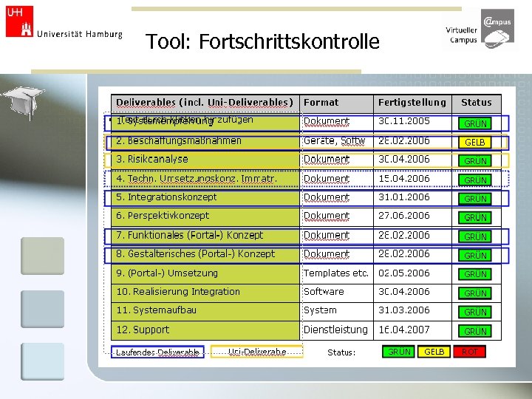Click the Status: legend label
The height and width of the screenshot is (399, 532).
tap(341, 352)
